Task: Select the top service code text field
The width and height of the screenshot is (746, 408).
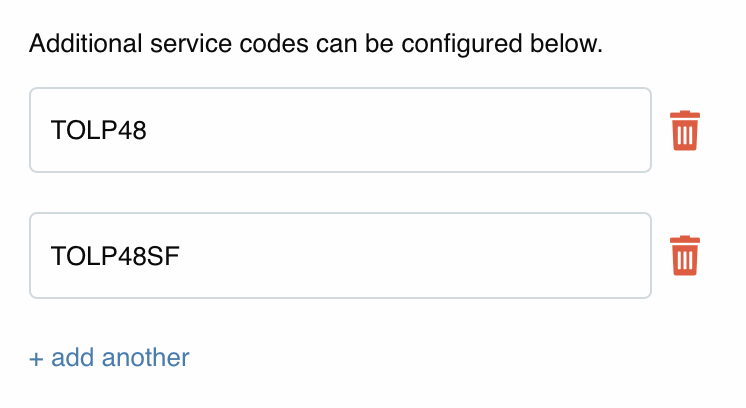Action: [x=340, y=130]
